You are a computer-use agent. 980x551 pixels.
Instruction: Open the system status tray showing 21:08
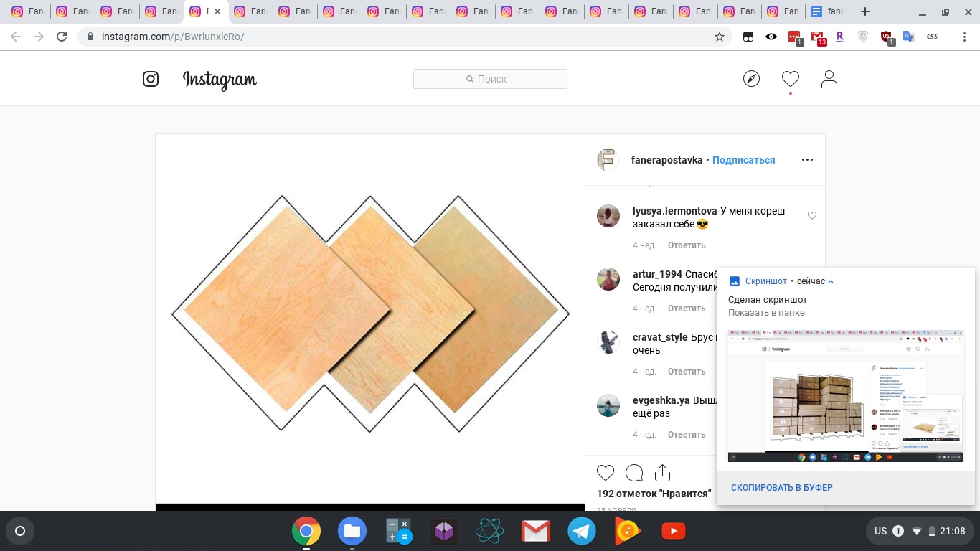tap(920, 531)
